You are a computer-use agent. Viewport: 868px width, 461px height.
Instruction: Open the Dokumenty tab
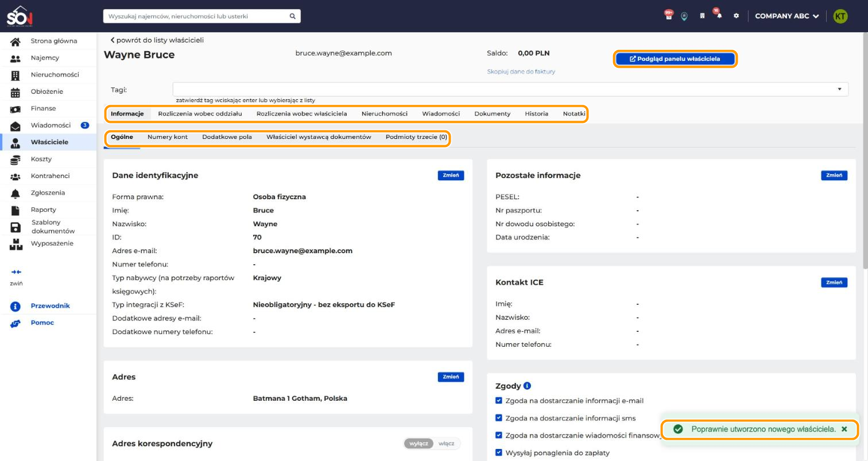(492, 114)
